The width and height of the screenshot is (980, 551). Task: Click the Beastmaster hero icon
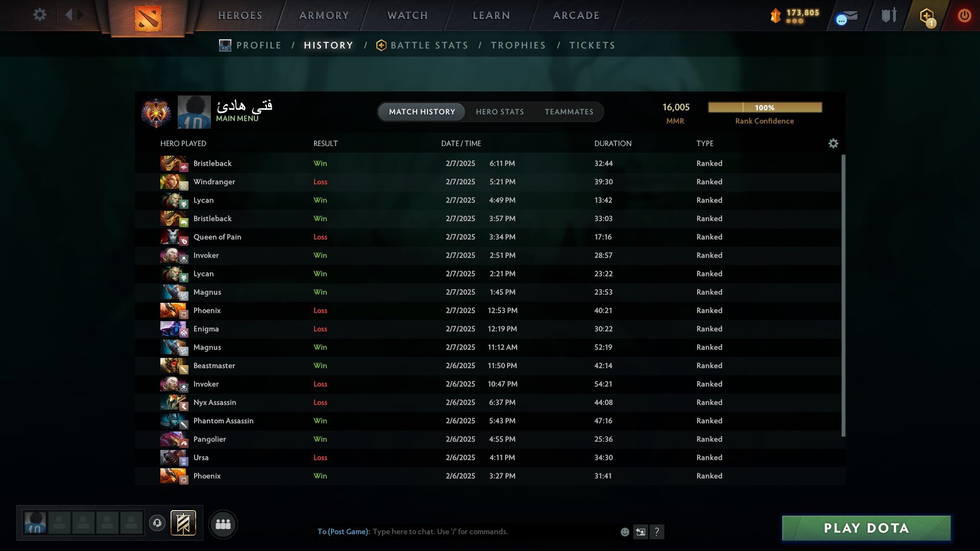tap(174, 366)
